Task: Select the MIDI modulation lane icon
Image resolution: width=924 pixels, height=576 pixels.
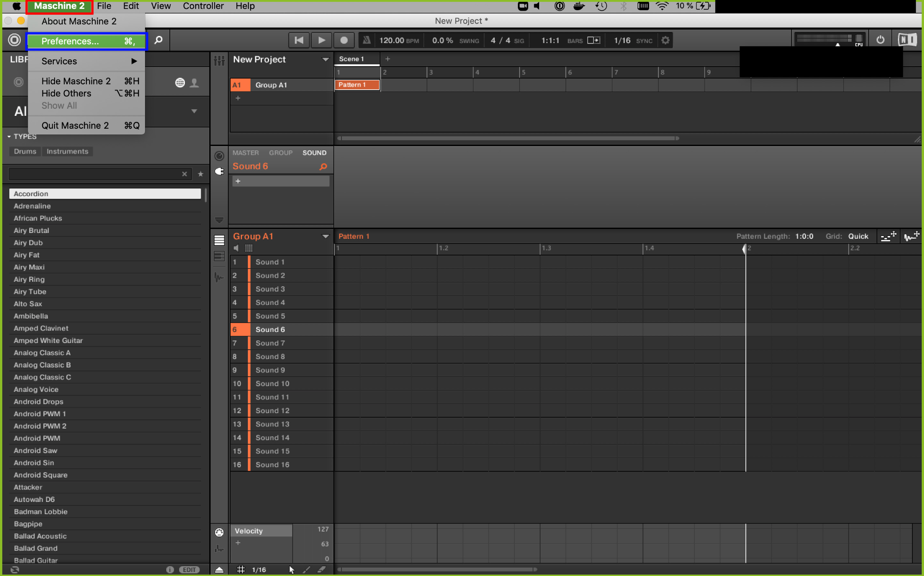Action: [219, 532]
